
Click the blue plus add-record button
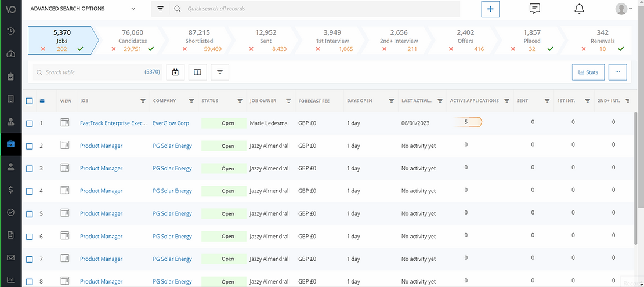(490, 9)
